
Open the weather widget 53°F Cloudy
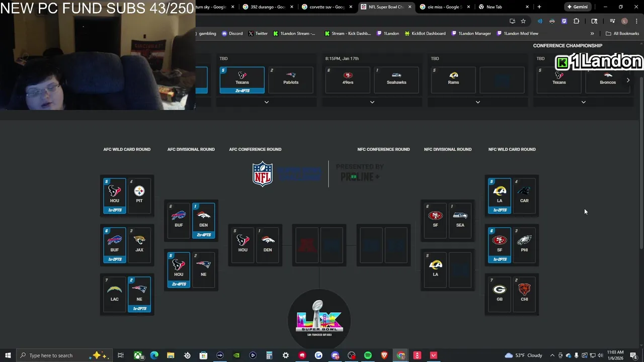click(x=524, y=355)
